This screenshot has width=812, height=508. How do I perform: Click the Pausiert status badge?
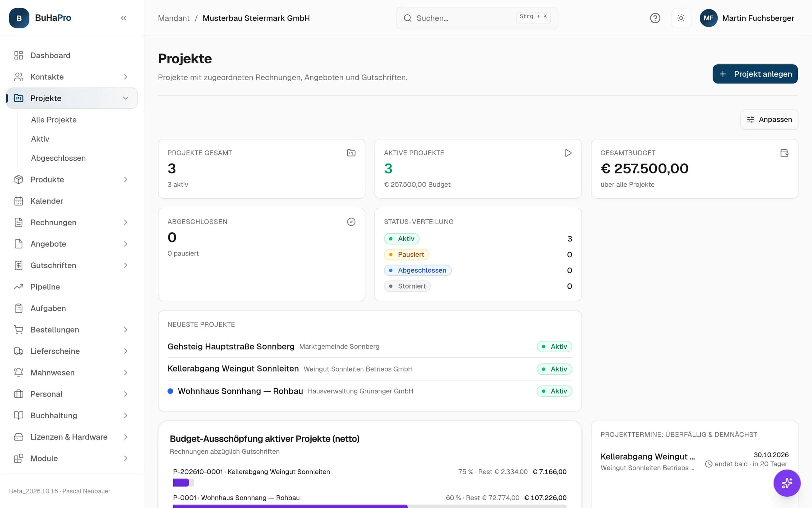[x=406, y=254]
